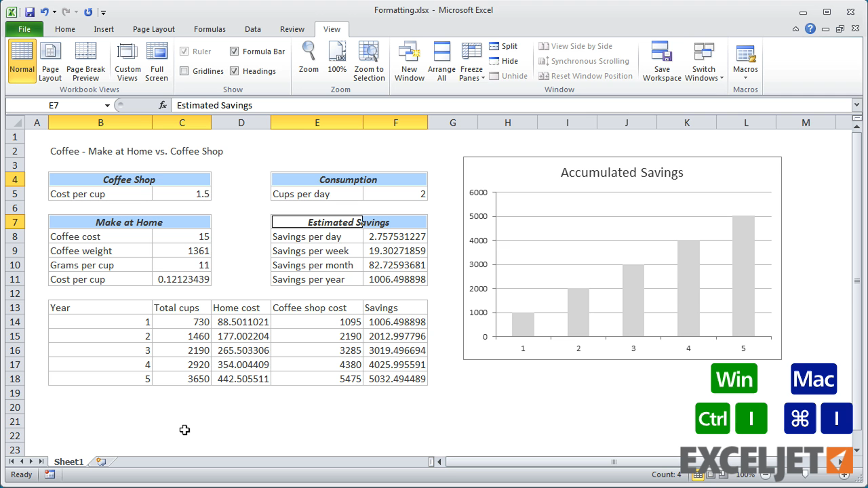Disable the Headings checkbox
868x488 pixels.
click(233, 70)
